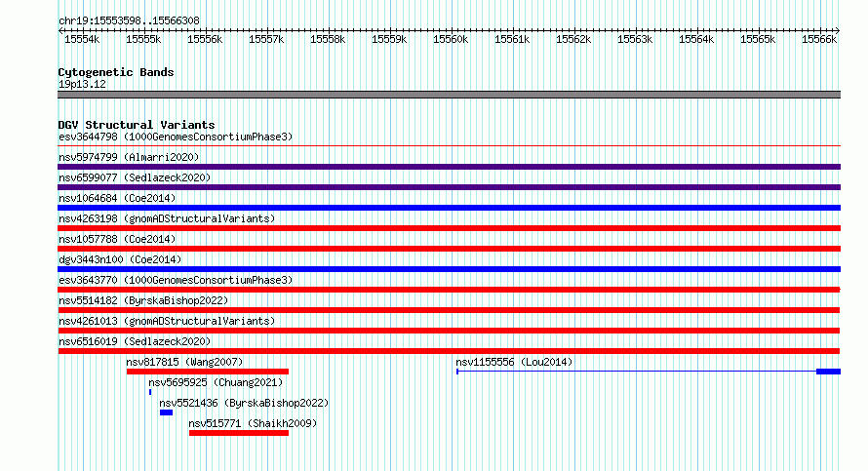Viewport: 868px width, 471px height.
Task: Open the nsv1155556 (Lou2014) label
Action: (x=514, y=362)
